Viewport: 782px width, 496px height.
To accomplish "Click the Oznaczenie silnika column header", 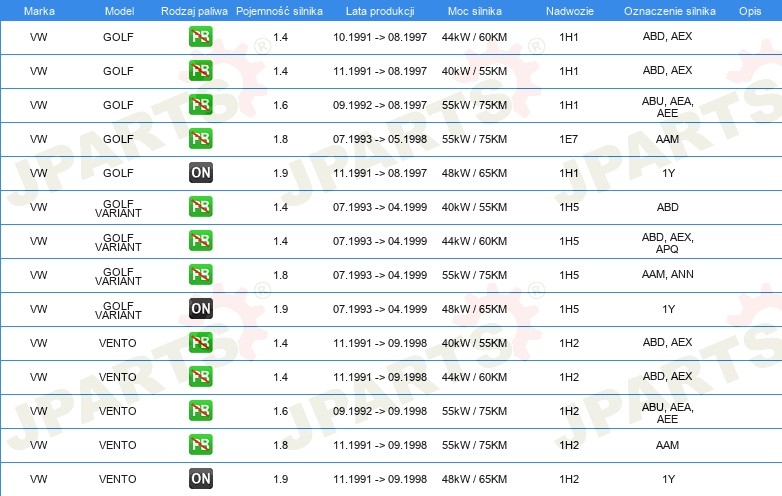I will (669, 11).
